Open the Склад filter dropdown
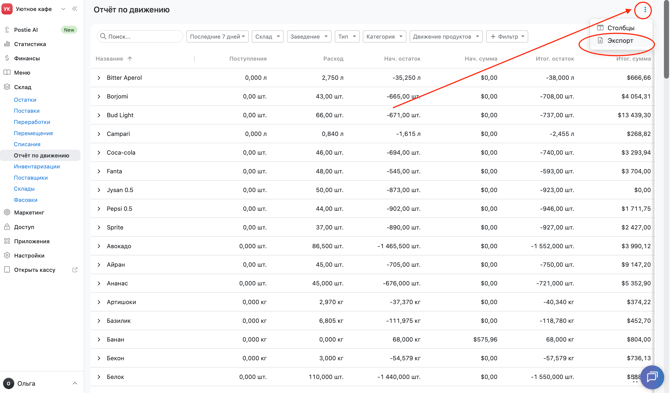670x393 pixels. coord(267,36)
